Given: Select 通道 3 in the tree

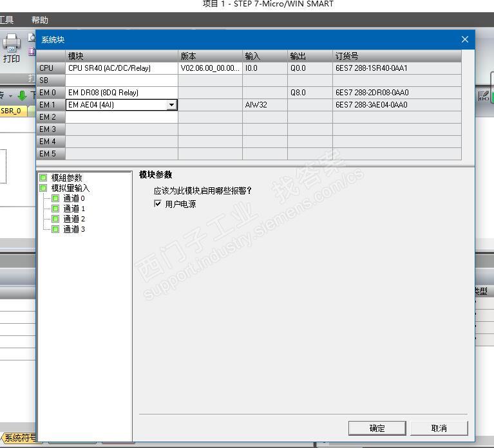Looking at the screenshot, I should (x=73, y=229).
